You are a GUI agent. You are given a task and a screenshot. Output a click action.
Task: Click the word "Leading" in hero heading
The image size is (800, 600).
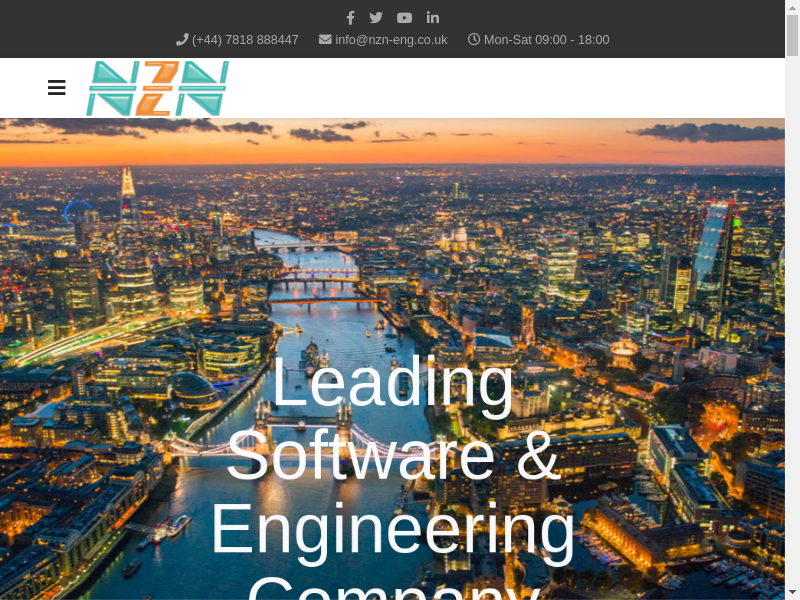(392, 382)
